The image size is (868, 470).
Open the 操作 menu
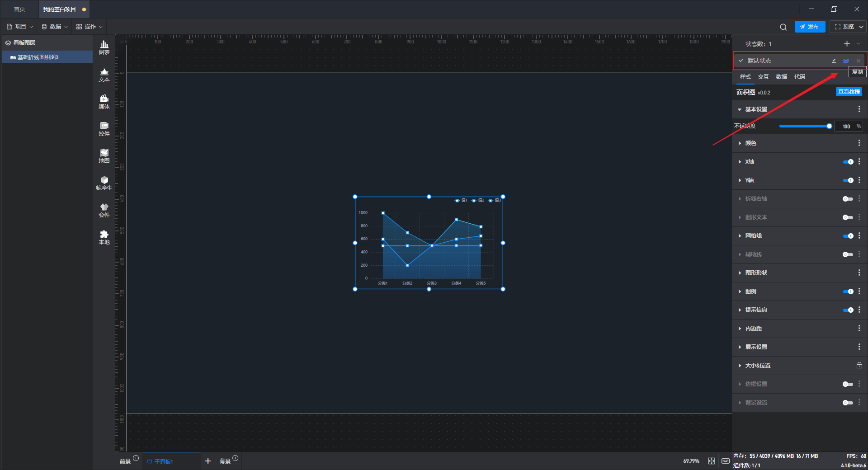[90, 27]
